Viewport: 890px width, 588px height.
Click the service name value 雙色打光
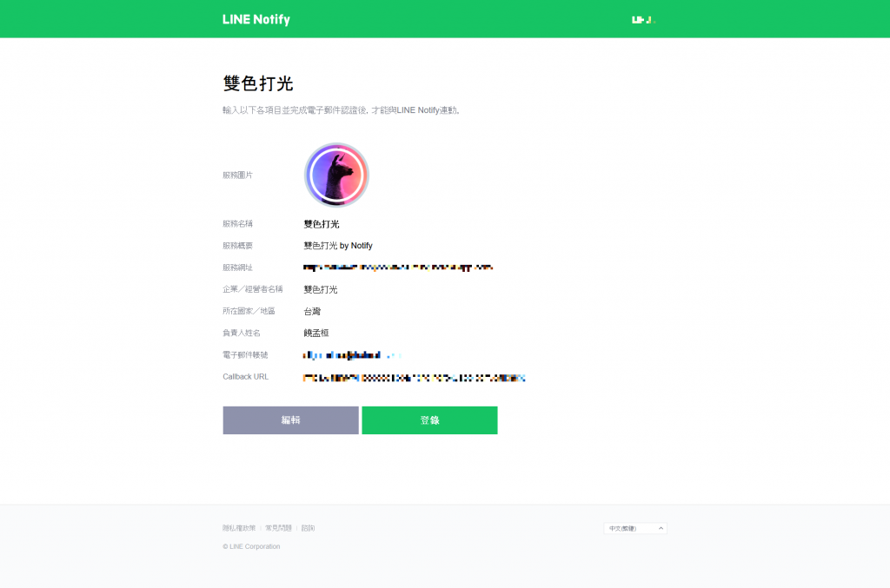(322, 224)
